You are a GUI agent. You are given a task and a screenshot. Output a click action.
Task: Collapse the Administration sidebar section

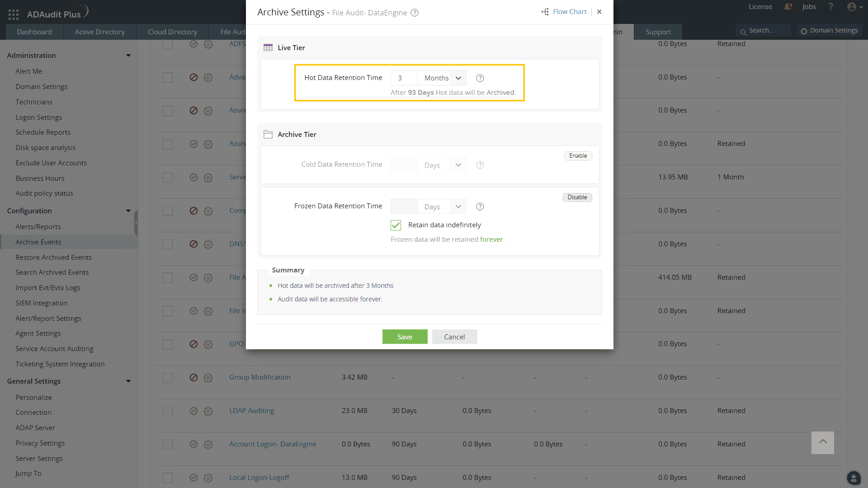point(128,56)
